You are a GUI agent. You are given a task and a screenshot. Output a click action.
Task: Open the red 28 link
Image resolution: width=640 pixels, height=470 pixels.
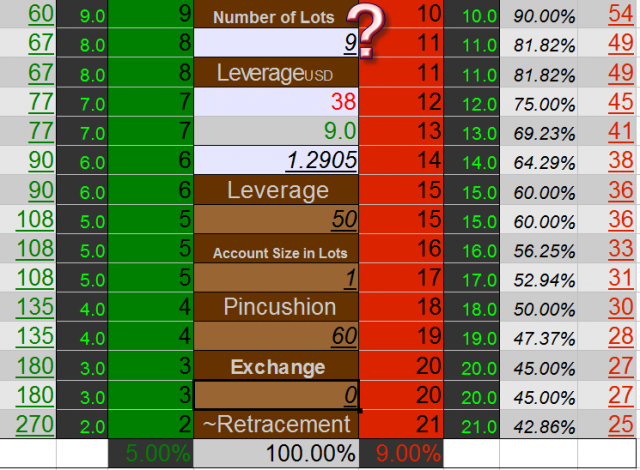click(621, 336)
